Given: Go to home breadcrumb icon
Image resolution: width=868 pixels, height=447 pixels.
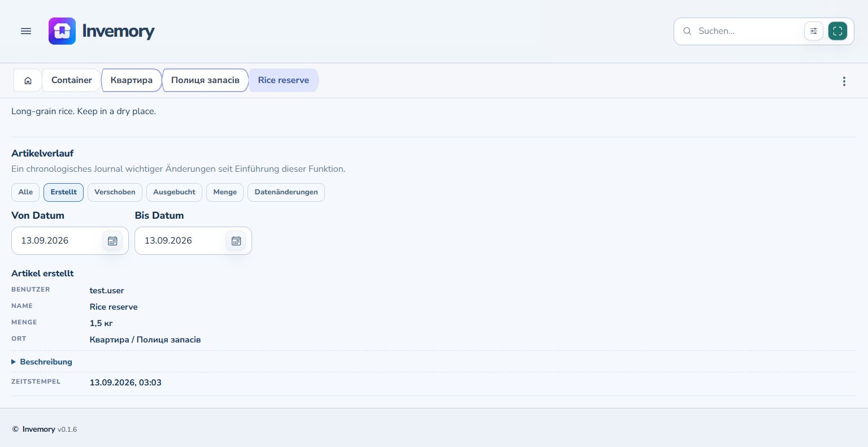Looking at the screenshot, I should (x=28, y=80).
